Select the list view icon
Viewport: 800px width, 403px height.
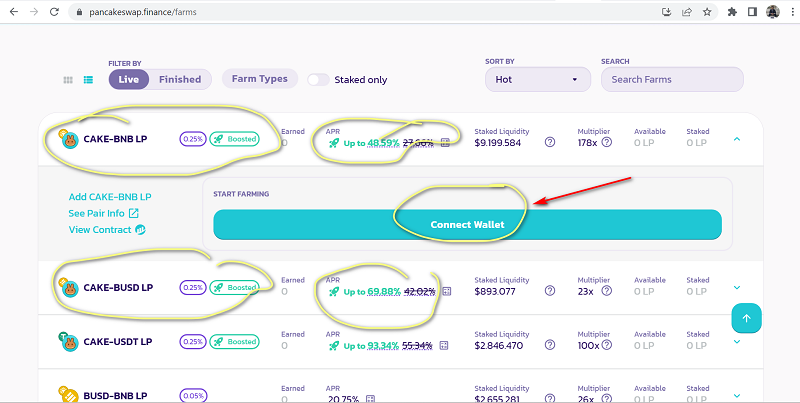88,80
